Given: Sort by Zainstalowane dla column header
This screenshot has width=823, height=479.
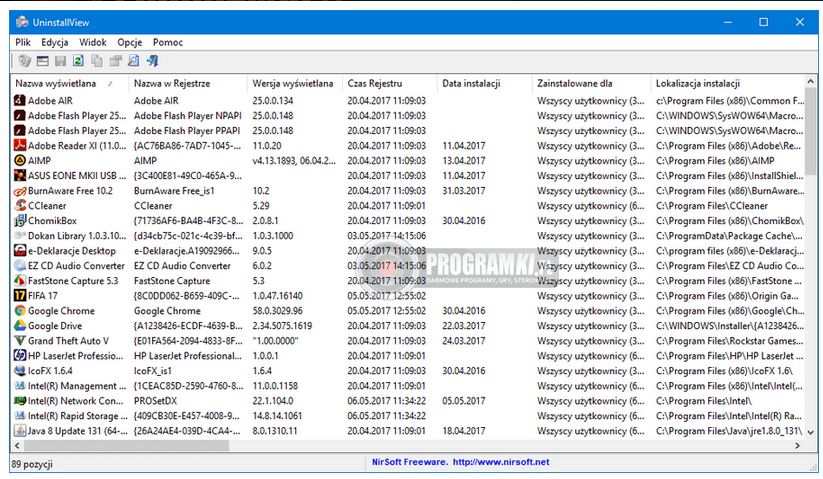Looking at the screenshot, I should (591, 83).
